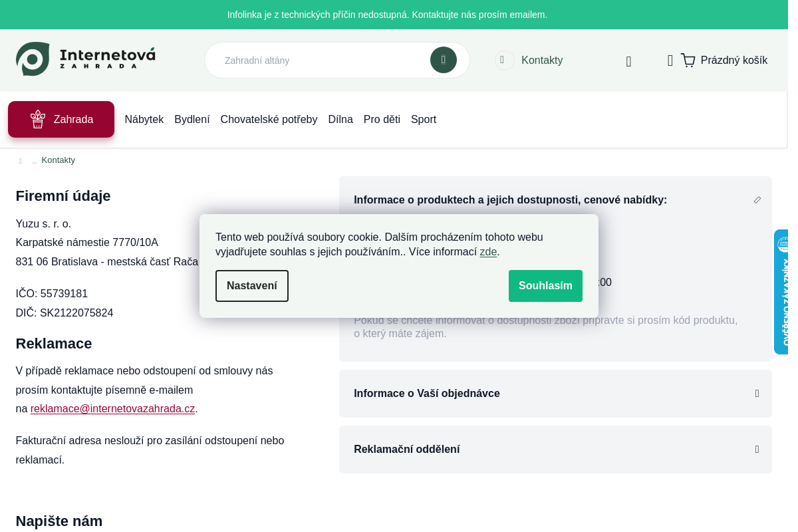Click the plant pot icon in Zahrada
Viewport: 798px width, 532px height.
point(38,120)
